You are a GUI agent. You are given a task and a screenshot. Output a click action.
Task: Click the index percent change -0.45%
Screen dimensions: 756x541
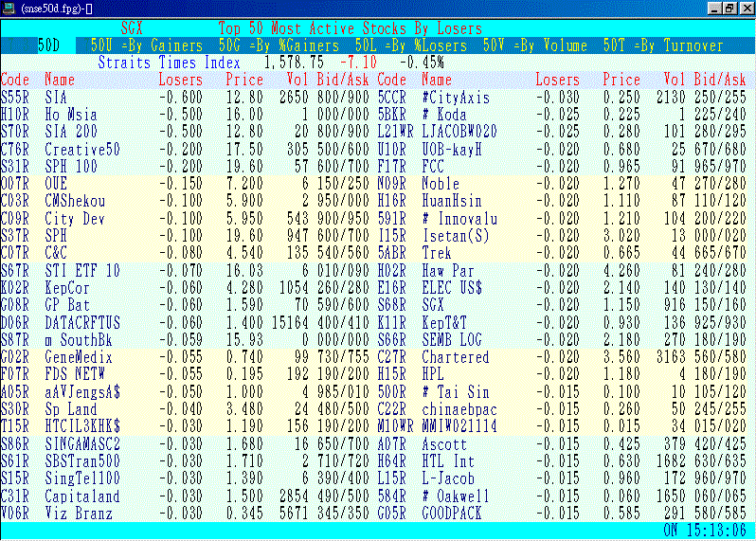(x=422, y=63)
